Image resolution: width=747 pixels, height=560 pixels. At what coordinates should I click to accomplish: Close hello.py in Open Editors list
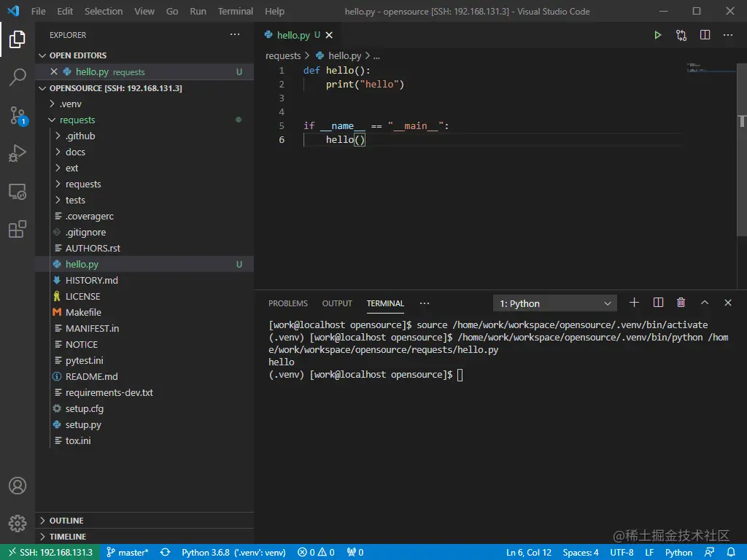[x=54, y=71]
